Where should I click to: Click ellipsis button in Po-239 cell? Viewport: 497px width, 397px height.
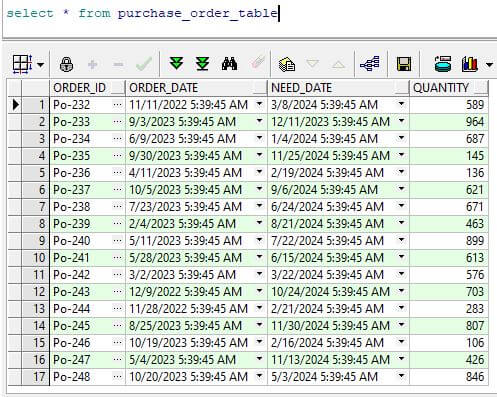(117, 224)
